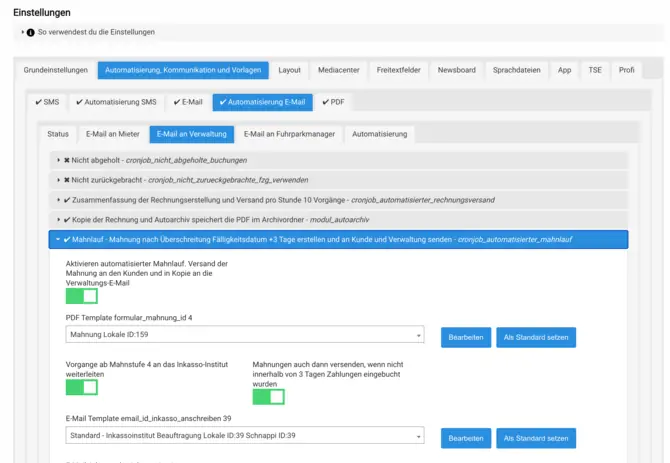Open the innermost Automatisierung tab
670x463 pixels.
point(379,134)
